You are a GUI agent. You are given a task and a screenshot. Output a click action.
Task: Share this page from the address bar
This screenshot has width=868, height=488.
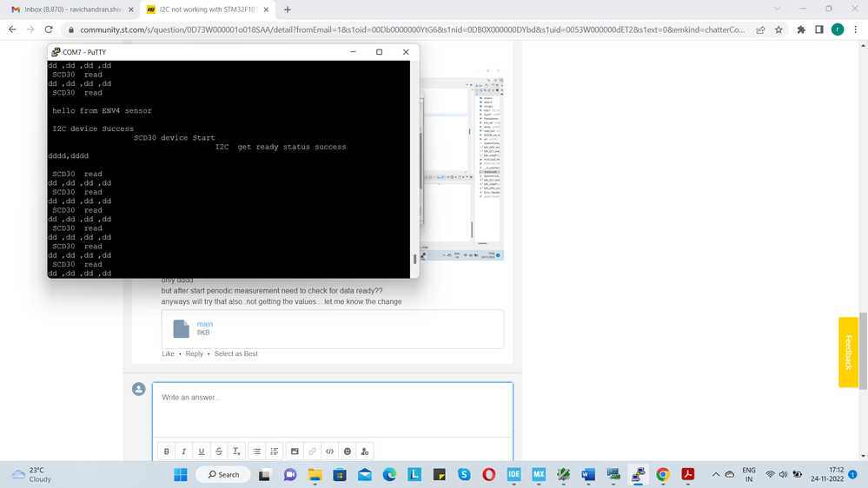point(760,30)
